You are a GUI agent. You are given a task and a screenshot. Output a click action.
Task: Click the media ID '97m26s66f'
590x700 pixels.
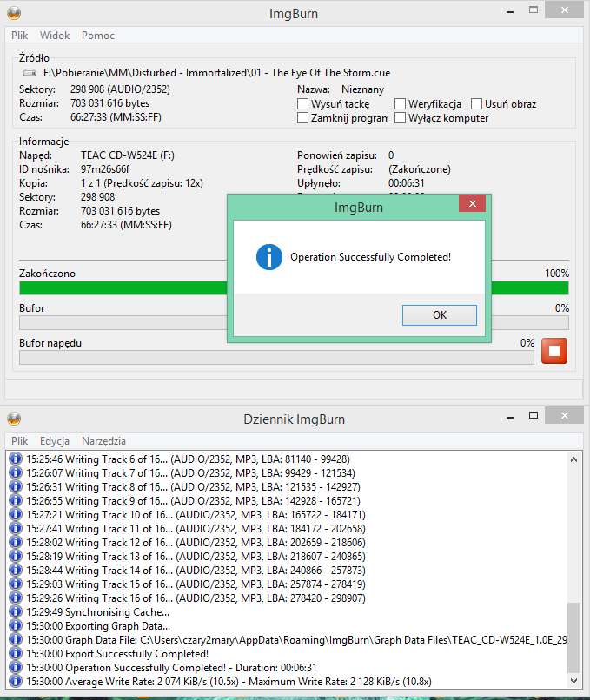105,169
